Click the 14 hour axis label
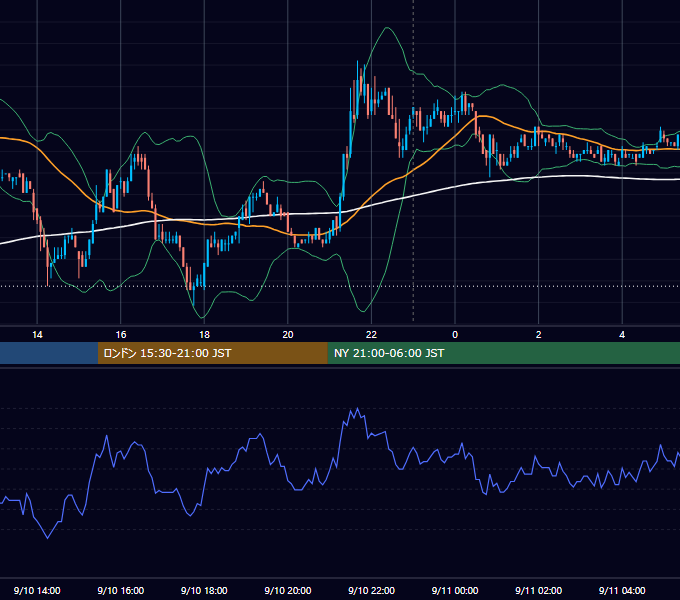This screenshot has width=680, height=600. coord(37,335)
